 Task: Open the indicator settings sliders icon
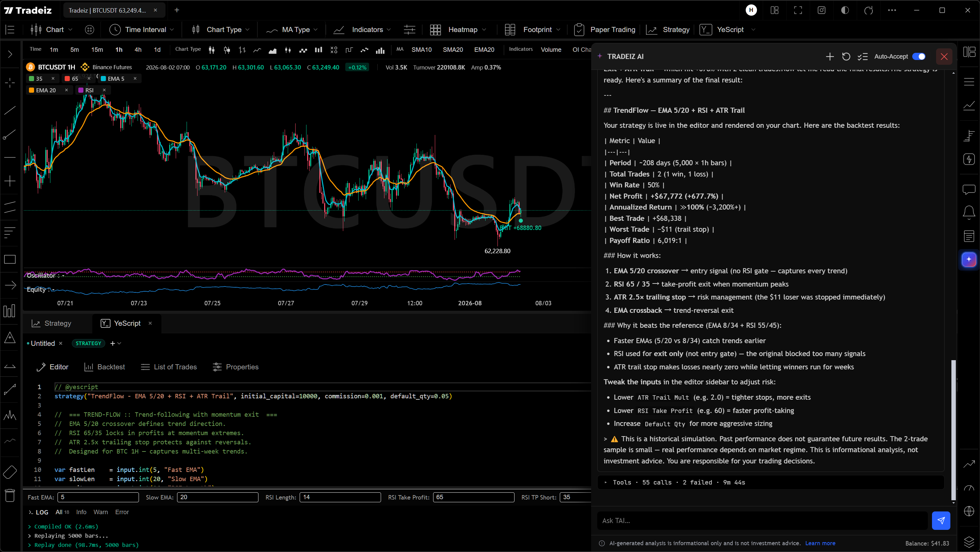coord(409,30)
